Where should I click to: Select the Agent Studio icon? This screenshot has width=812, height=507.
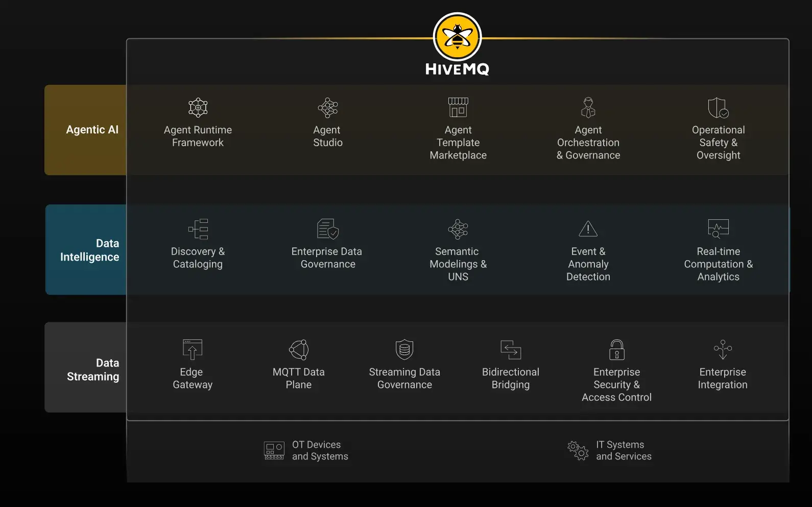(x=328, y=107)
